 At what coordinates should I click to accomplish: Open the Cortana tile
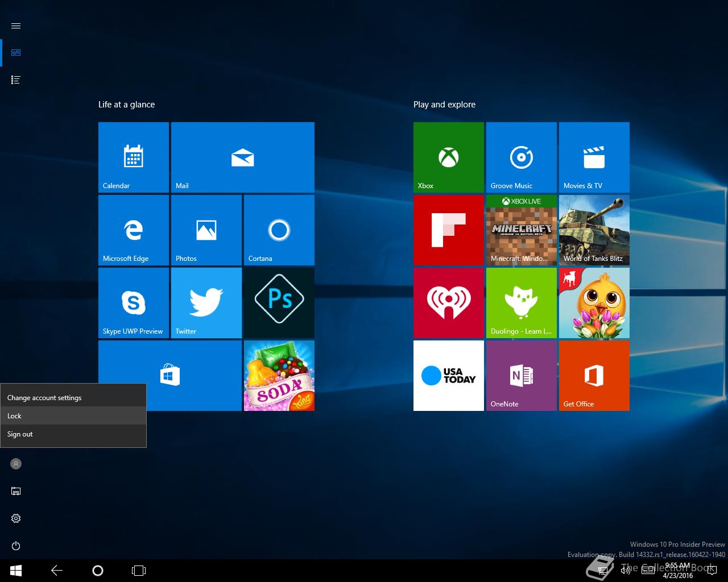(x=279, y=230)
